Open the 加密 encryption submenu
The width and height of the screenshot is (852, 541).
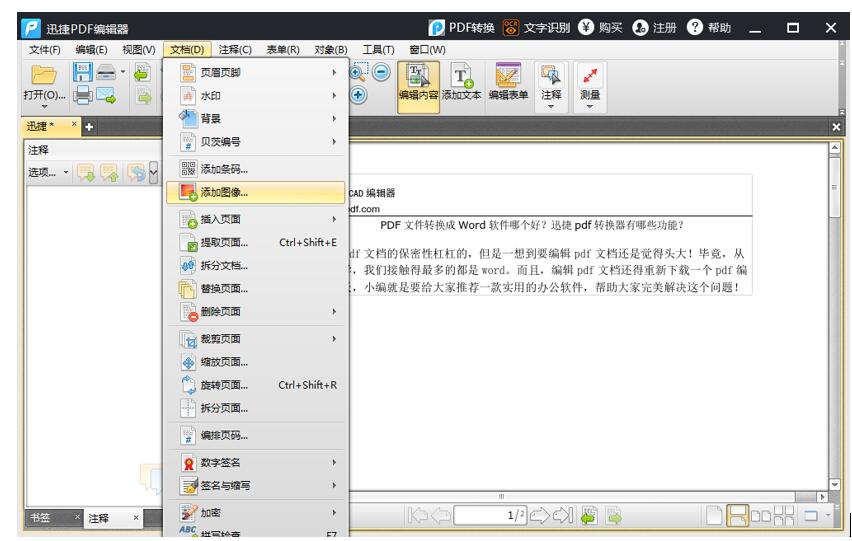pos(255,512)
